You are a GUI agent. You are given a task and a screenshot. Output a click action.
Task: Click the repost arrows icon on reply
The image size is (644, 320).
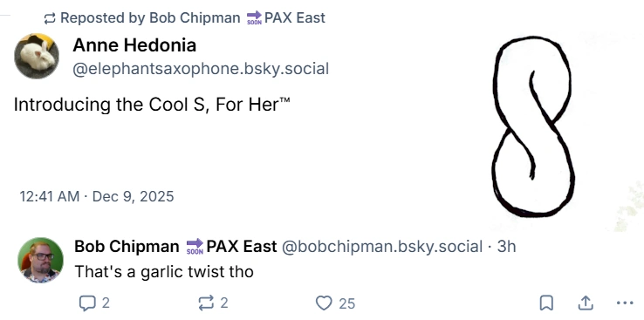[x=206, y=303]
